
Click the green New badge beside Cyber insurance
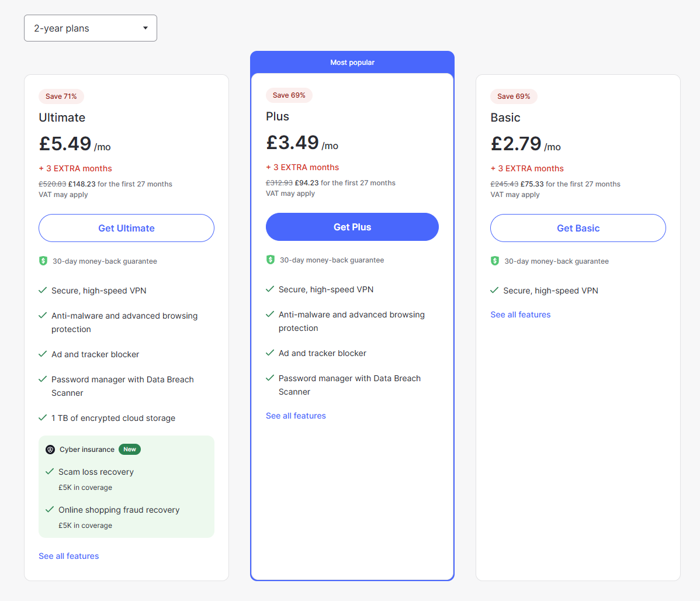click(130, 450)
